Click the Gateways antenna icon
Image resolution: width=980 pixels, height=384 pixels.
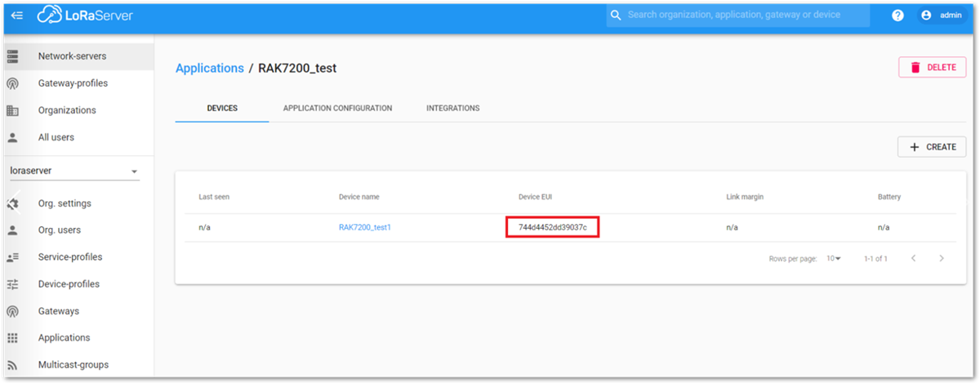coord(12,311)
